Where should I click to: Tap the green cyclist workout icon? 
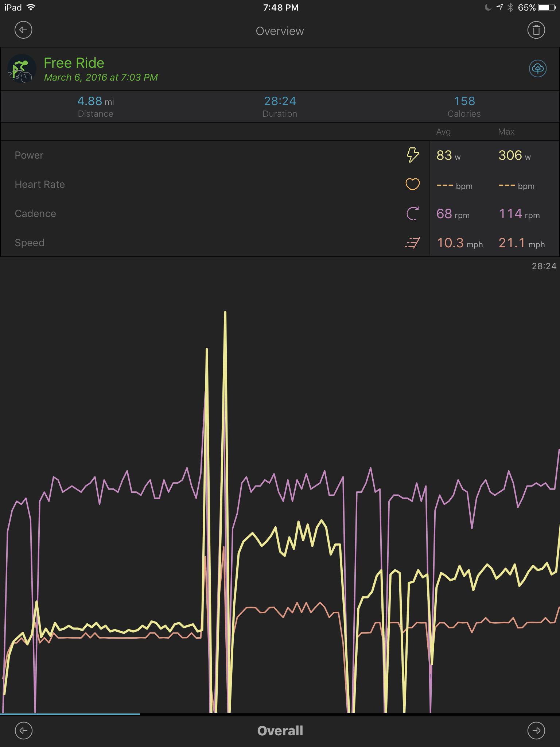(x=22, y=69)
